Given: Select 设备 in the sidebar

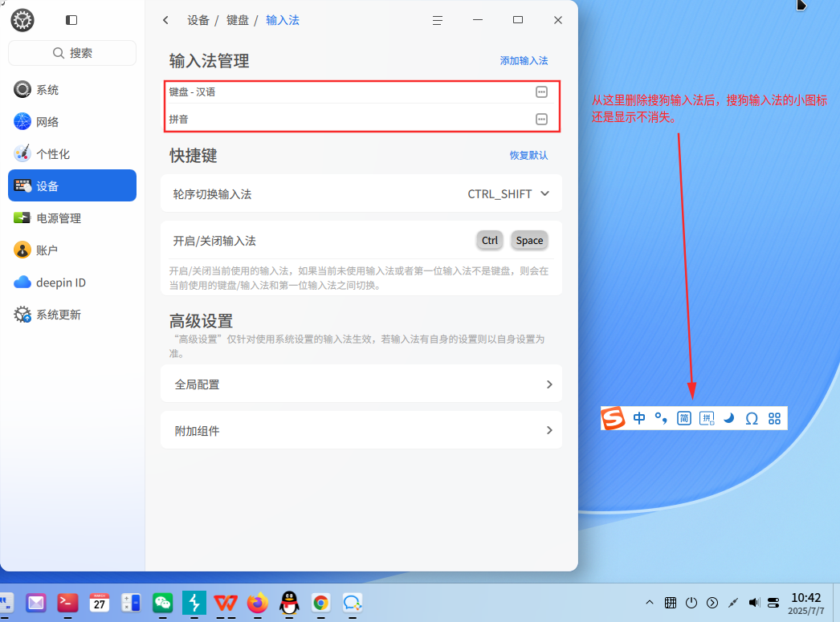Looking at the screenshot, I should tap(72, 185).
